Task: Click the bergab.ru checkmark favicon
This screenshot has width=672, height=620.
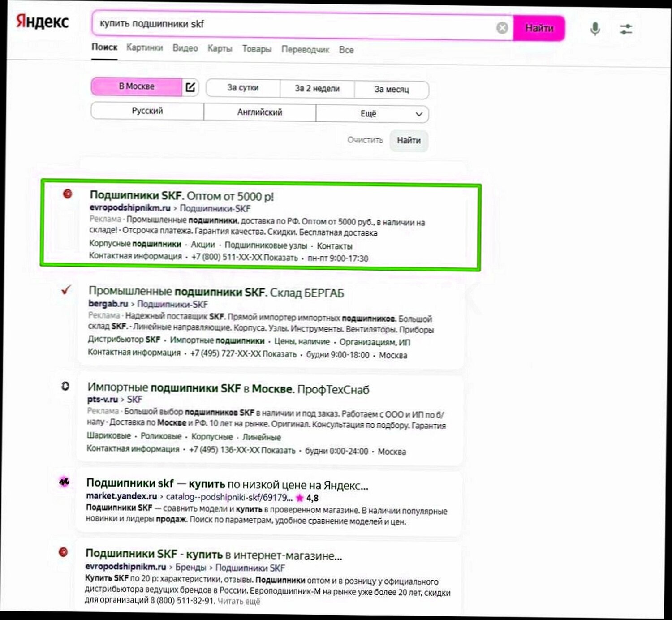Action: pyautogui.click(x=66, y=290)
